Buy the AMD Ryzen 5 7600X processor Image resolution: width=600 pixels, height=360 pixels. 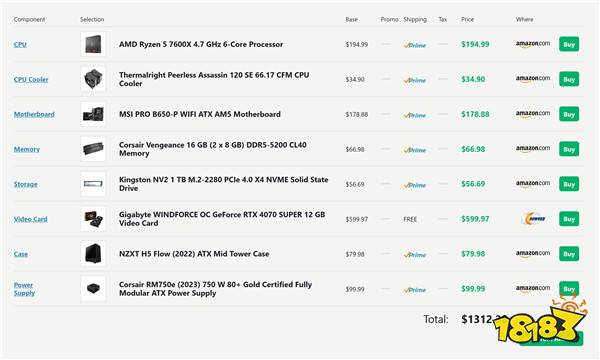(569, 44)
